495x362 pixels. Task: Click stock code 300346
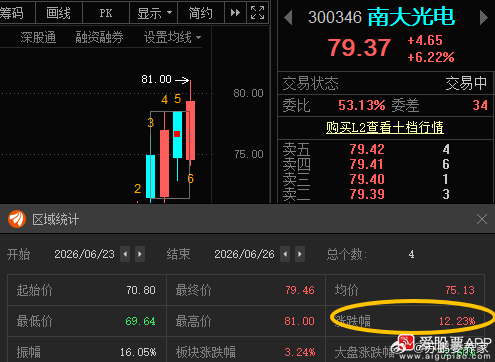click(x=335, y=17)
